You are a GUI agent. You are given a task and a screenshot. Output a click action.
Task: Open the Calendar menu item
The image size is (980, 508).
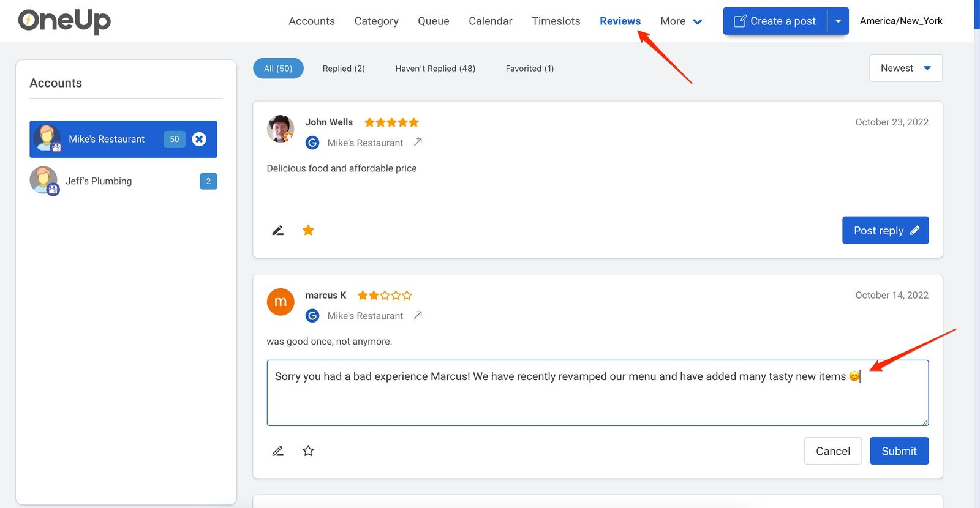click(x=490, y=21)
